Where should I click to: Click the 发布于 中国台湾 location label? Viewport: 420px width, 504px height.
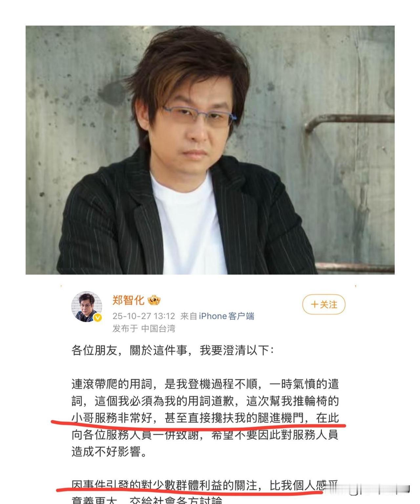144,328
